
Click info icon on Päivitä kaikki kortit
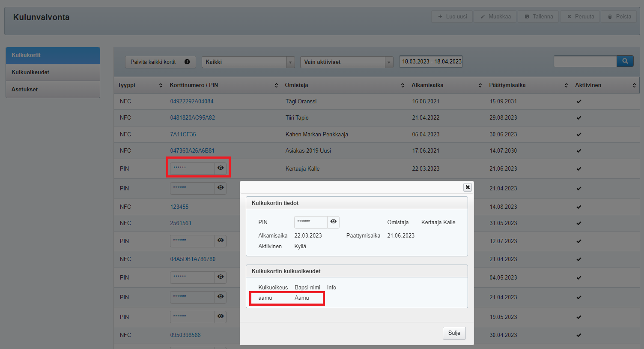click(x=187, y=62)
